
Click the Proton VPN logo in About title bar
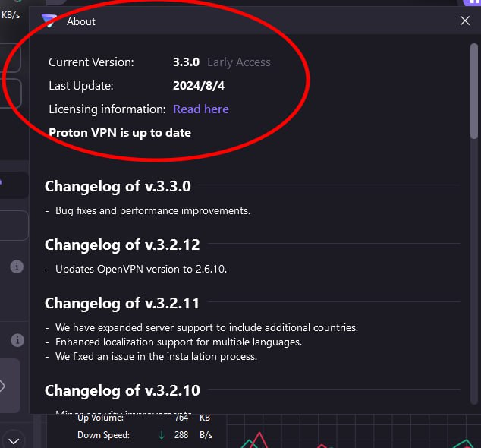click(x=49, y=21)
